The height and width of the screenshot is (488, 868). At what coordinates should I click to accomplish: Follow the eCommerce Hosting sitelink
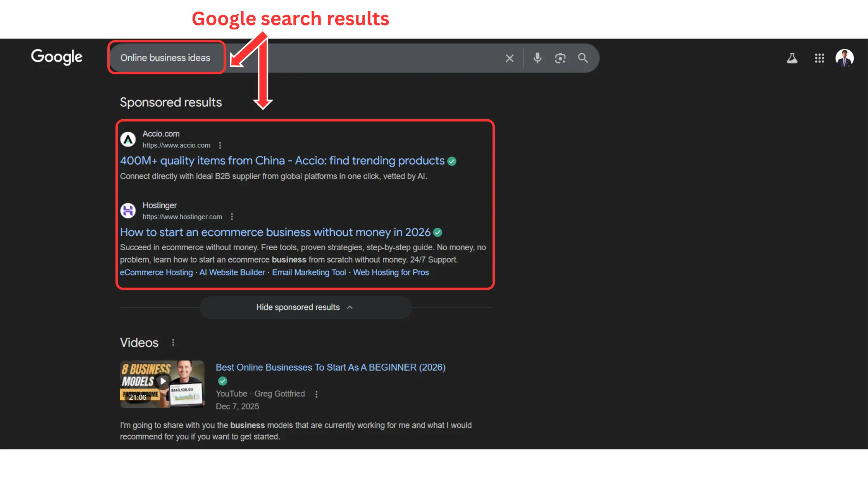pos(156,273)
